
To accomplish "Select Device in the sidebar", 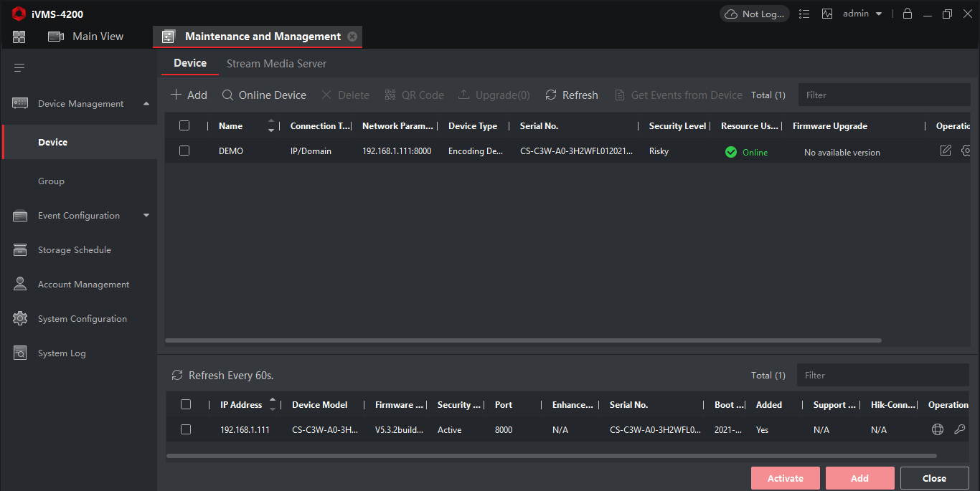I will click(x=79, y=142).
